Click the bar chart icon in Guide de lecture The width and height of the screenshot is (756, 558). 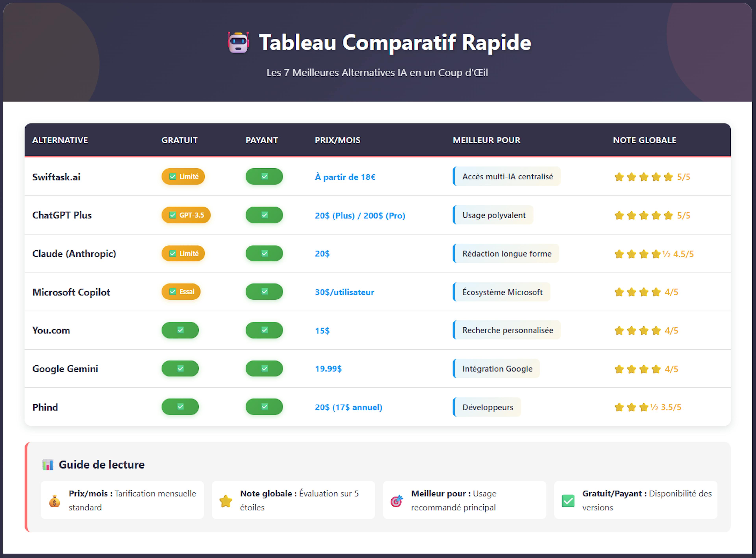coord(48,465)
